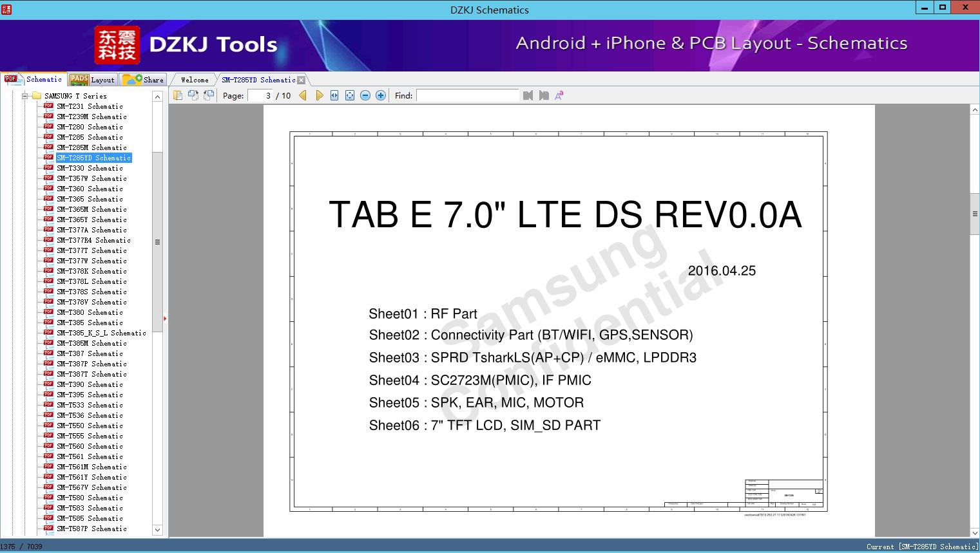This screenshot has height=553, width=980.
Task: Open SM-T378K Schematic
Action: click(x=91, y=271)
